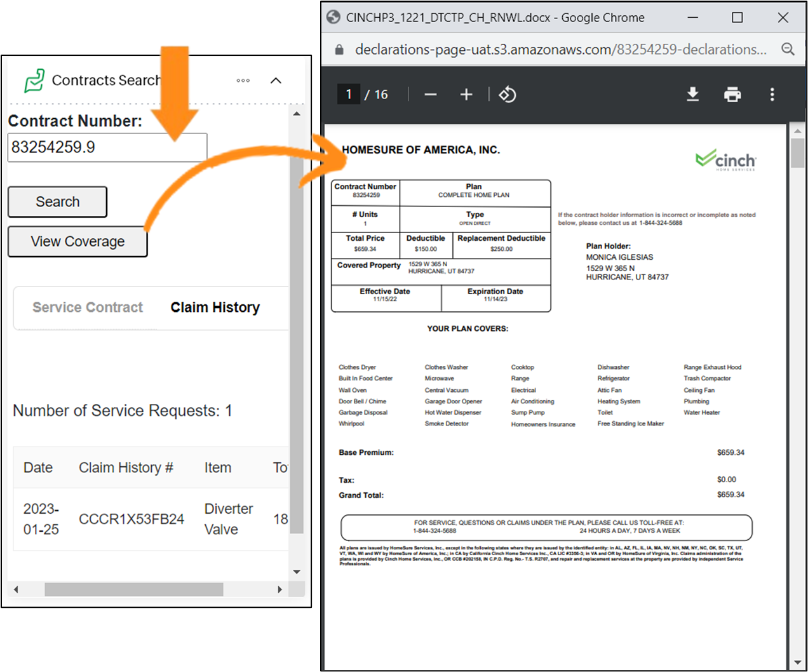Click the Item column header
Viewport: 808px width, 672px height.
pos(218,467)
